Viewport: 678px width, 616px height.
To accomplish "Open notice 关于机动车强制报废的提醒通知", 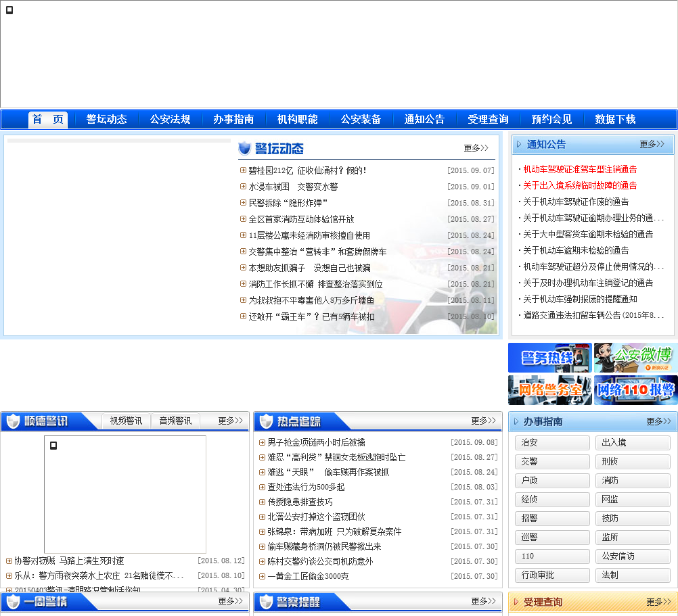I will pos(581,299).
